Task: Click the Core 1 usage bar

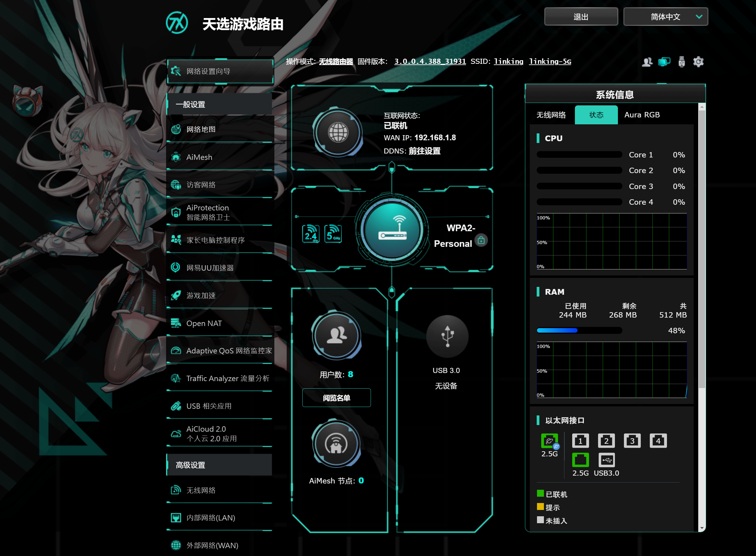Action: [579, 155]
